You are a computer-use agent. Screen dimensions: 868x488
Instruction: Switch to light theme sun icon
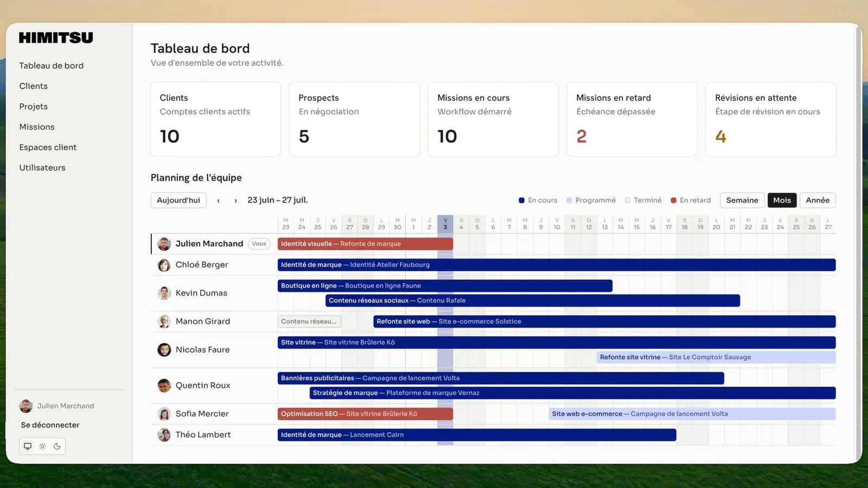(42, 446)
